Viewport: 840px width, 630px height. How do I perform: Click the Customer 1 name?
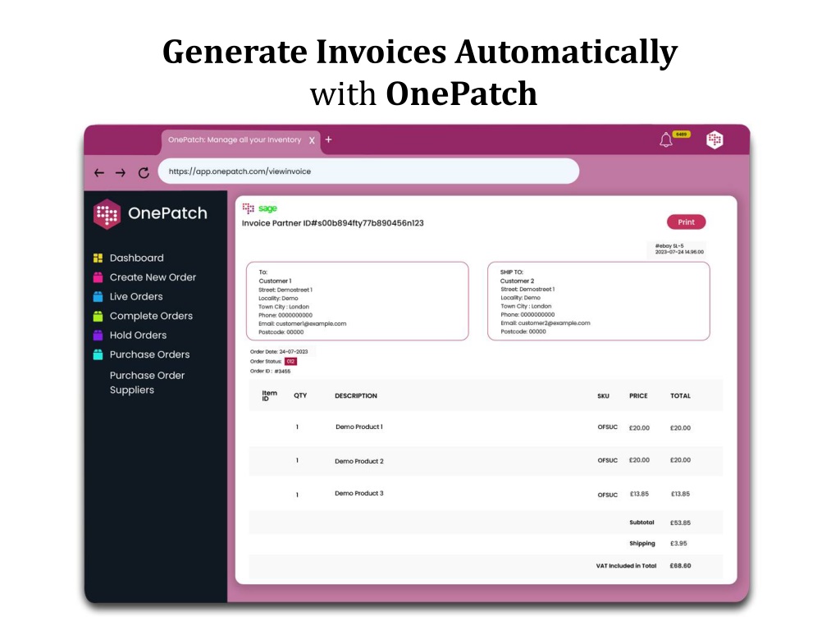(x=276, y=281)
